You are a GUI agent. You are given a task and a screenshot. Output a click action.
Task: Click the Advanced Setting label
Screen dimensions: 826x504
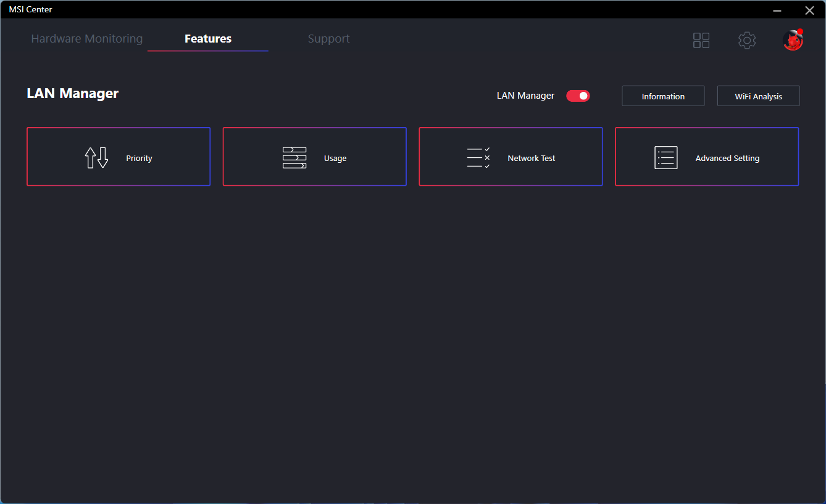(x=727, y=159)
